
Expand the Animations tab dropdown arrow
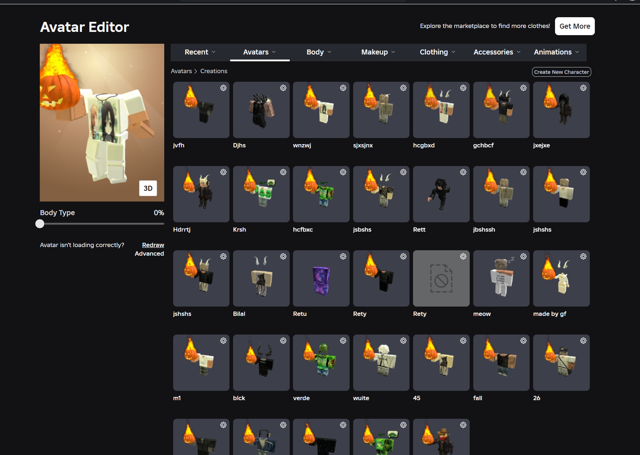point(577,52)
